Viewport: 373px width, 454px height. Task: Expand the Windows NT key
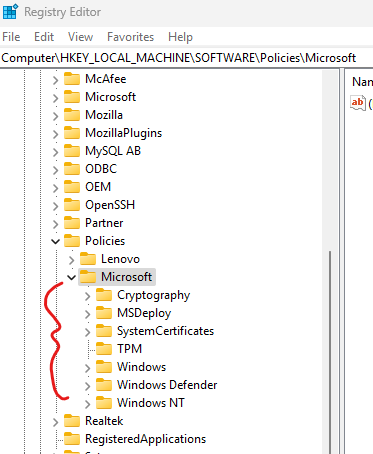click(87, 404)
